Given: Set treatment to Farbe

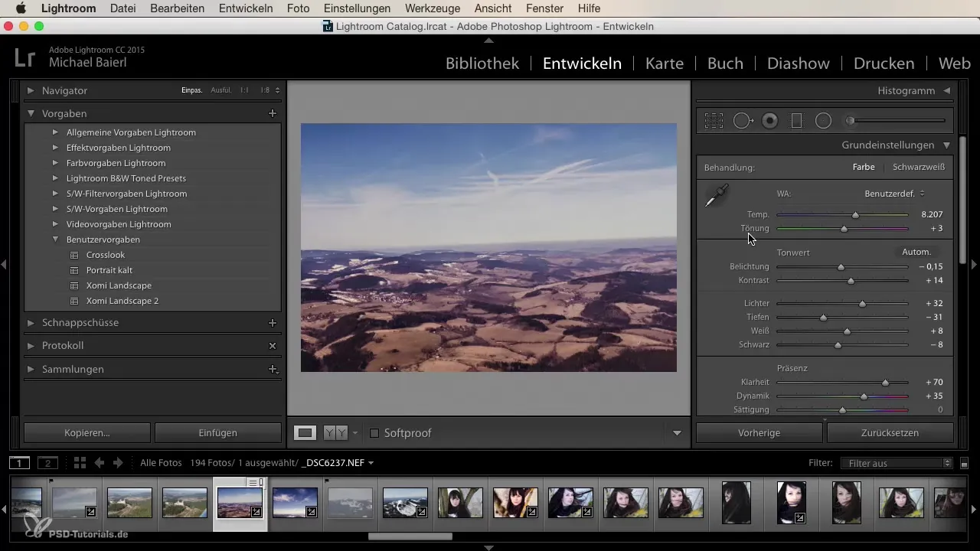Looking at the screenshot, I should (864, 167).
